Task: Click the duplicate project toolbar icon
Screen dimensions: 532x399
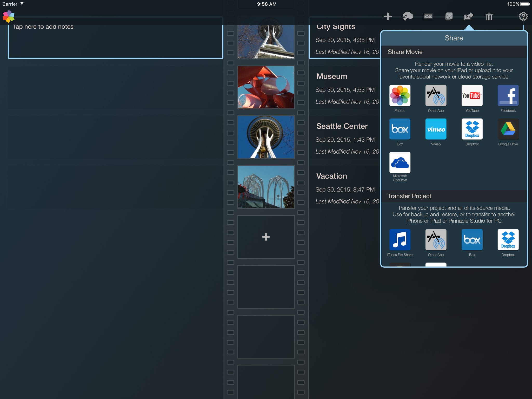Action: tap(449, 17)
